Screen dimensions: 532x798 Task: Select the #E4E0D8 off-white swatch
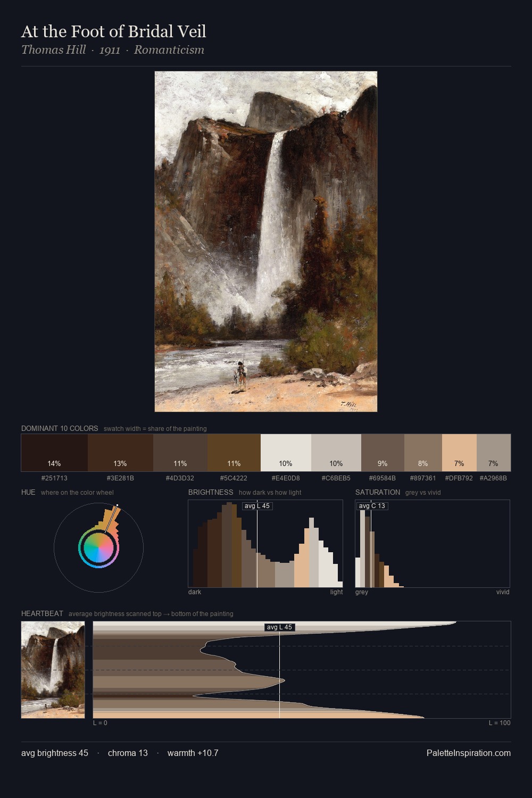tap(286, 453)
